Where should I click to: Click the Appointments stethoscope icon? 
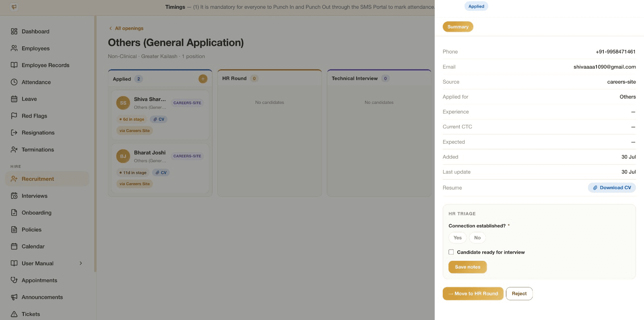(14, 280)
